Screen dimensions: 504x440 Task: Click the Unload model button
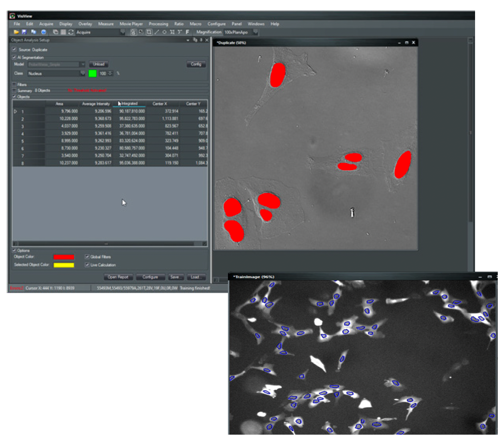[98, 64]
